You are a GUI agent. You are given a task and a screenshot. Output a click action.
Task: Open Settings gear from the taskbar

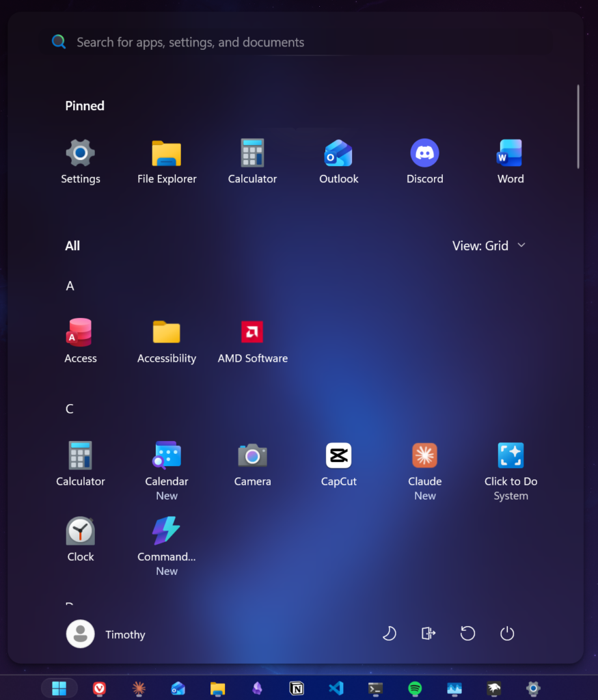pyautogui.click(x=533, y=688)
